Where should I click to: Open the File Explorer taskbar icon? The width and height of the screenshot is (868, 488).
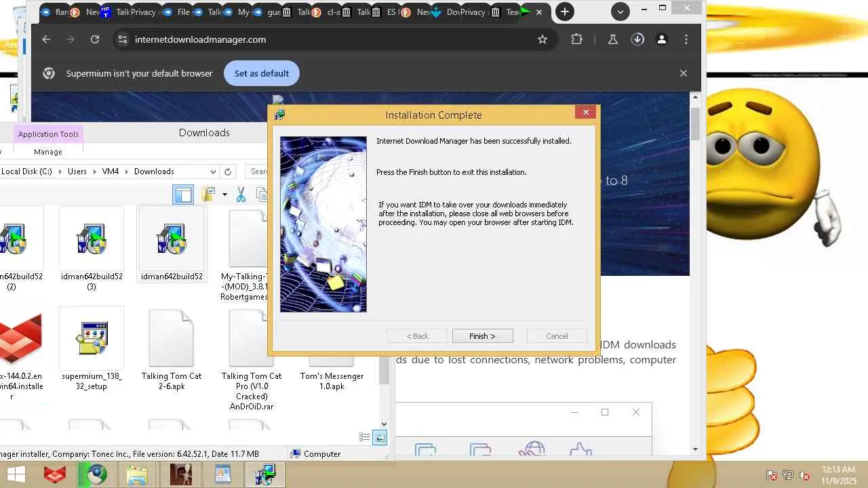138,475
